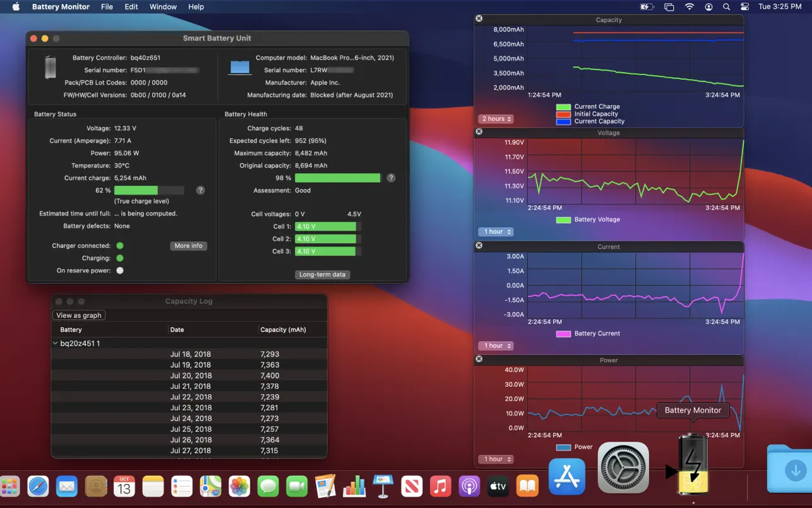Click the Charging status indicator light

coord(120,258)
